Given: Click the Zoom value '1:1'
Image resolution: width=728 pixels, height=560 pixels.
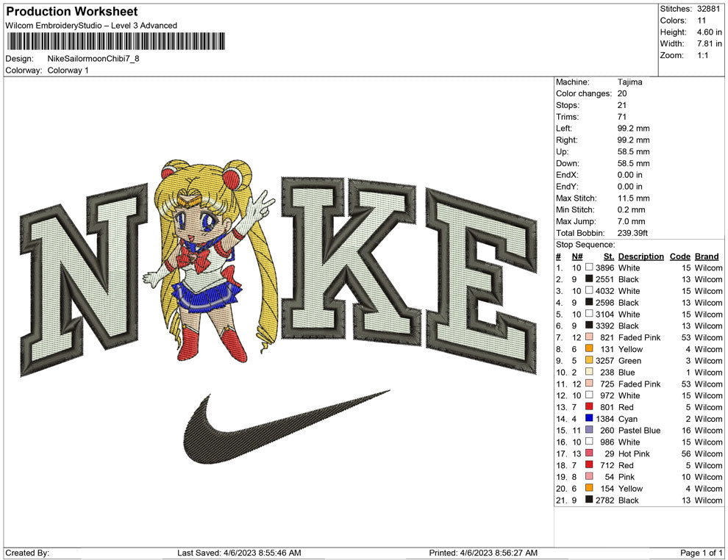Looking at the screenshot, I should tap(702, 55).
